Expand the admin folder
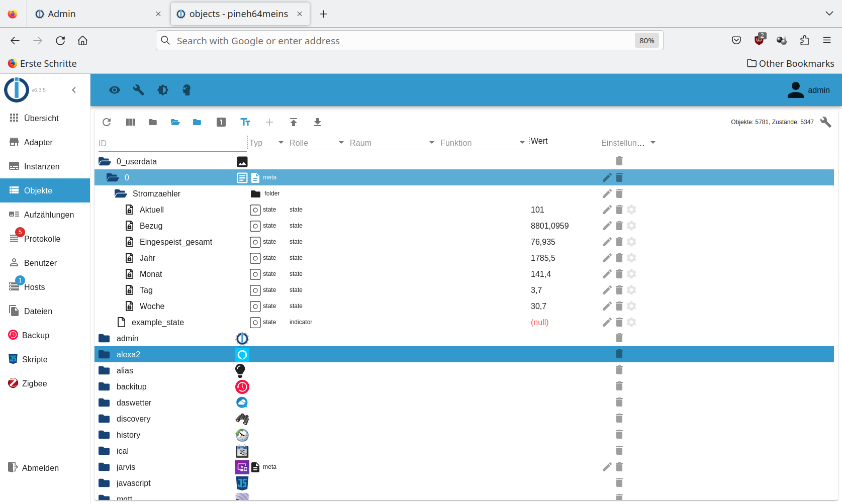Viewport: 842px width, 504px height. (x=105, y=338)
